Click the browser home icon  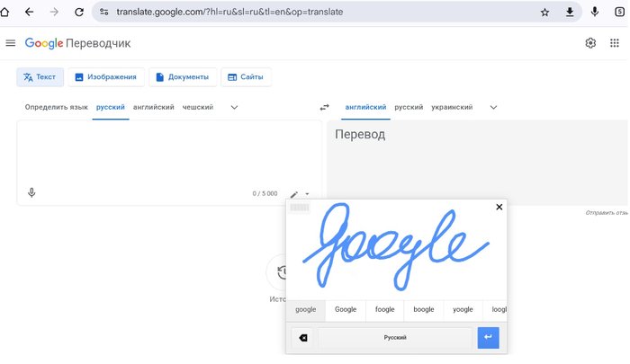pos(4,12)
